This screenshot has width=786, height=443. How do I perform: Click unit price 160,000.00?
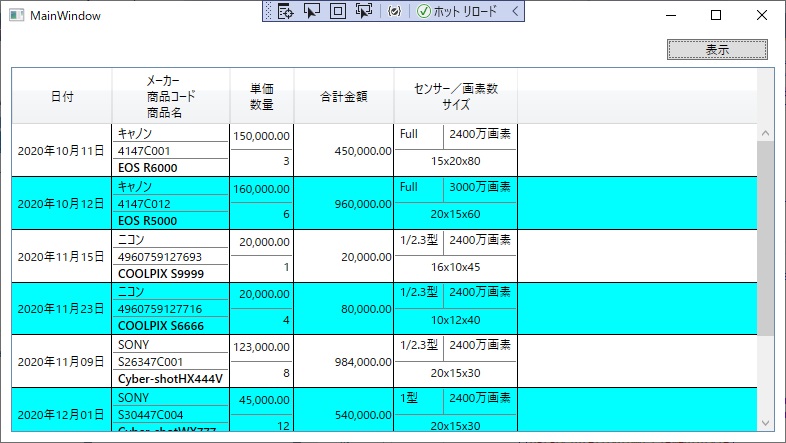pos(261,189)
